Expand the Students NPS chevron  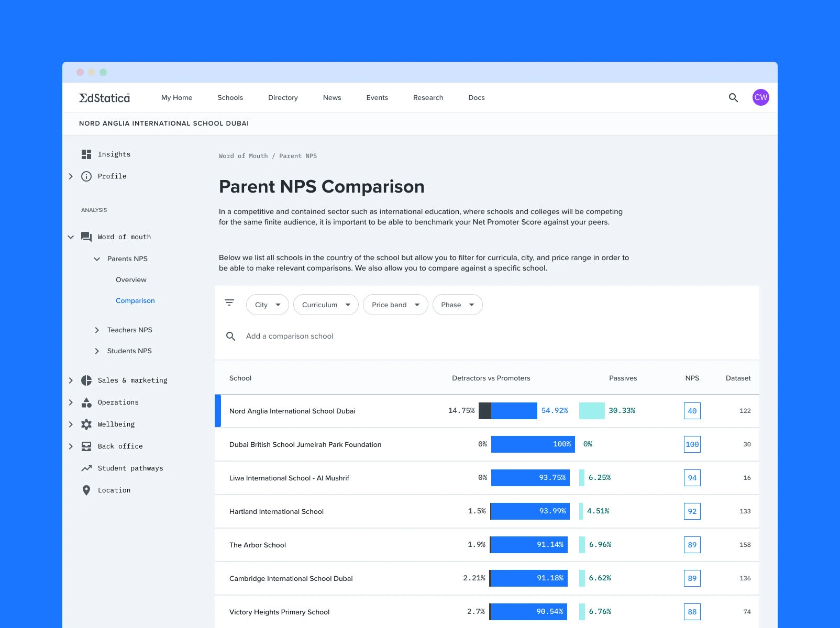[97, 351]
